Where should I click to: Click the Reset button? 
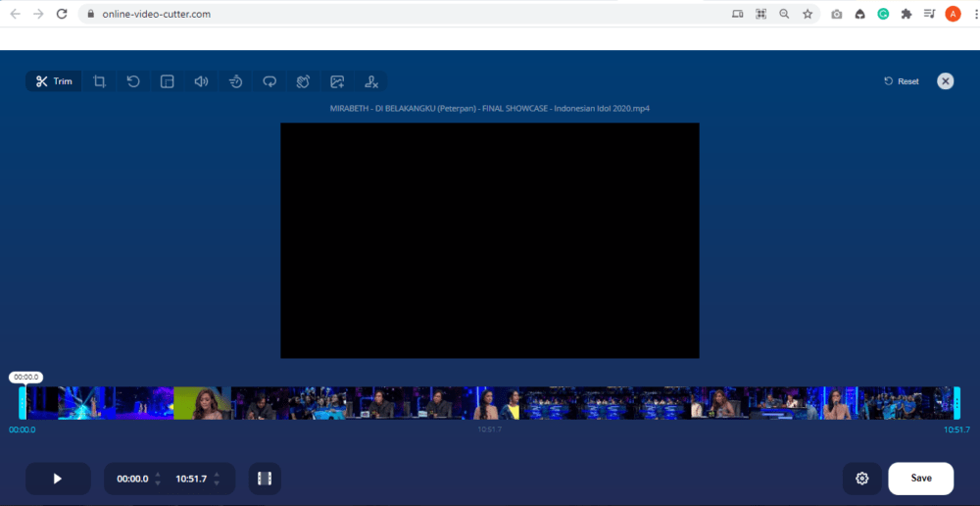pos(902,81)
